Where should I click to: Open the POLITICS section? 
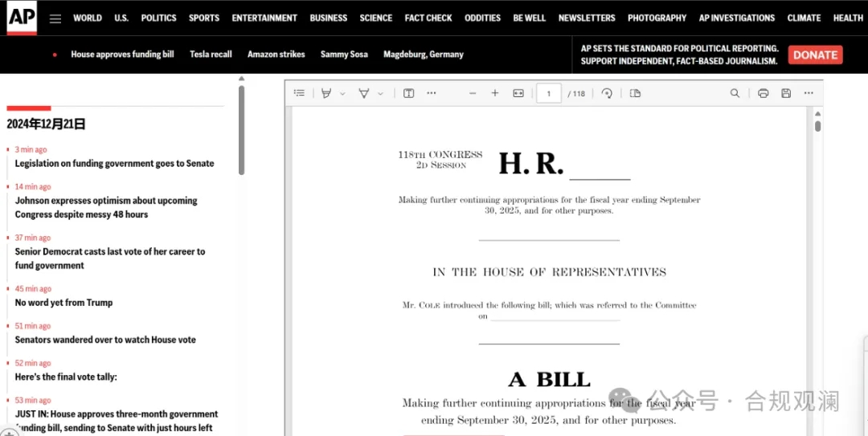[158, 18]
